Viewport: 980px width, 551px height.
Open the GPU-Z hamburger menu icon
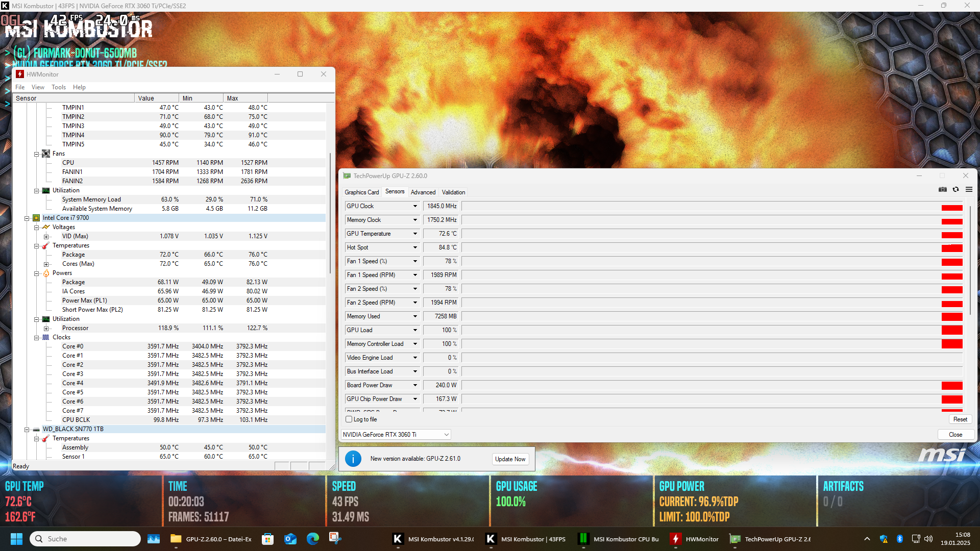pos(969,189)
